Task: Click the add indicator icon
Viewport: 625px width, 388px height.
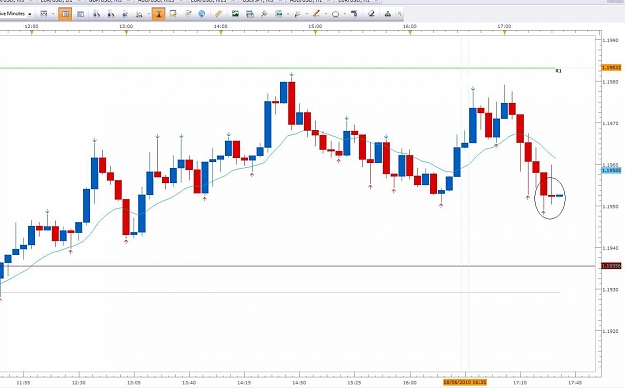Action: click(x=297, y=14)
